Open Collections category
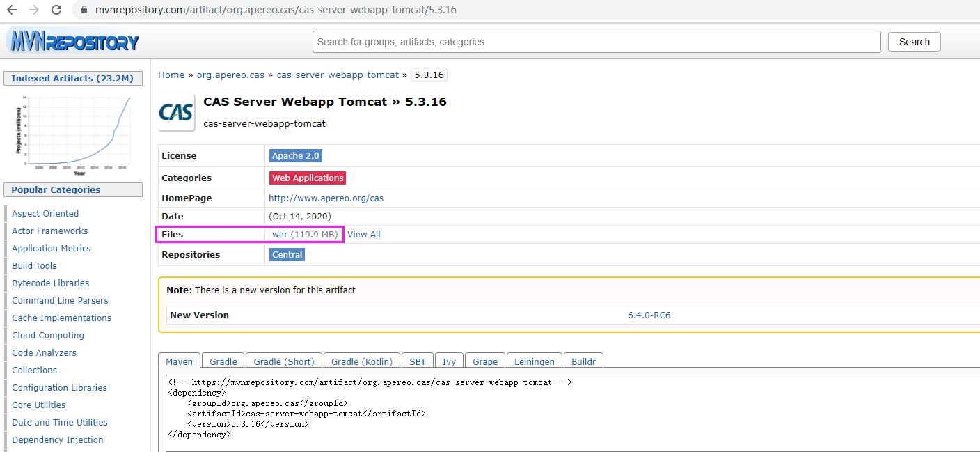Image resolution: width=980 pixels, height=452 pixels. [x=35, y=371]
